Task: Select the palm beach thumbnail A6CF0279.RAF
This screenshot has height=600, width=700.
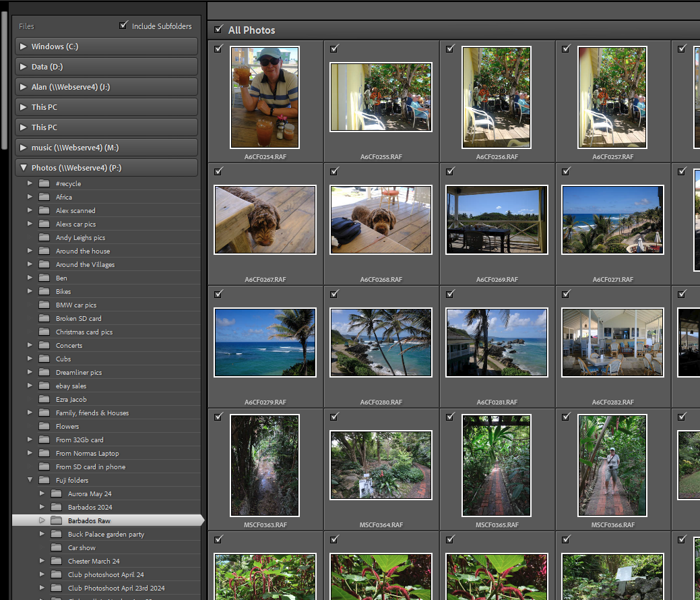Action: (x=265, y=342)
